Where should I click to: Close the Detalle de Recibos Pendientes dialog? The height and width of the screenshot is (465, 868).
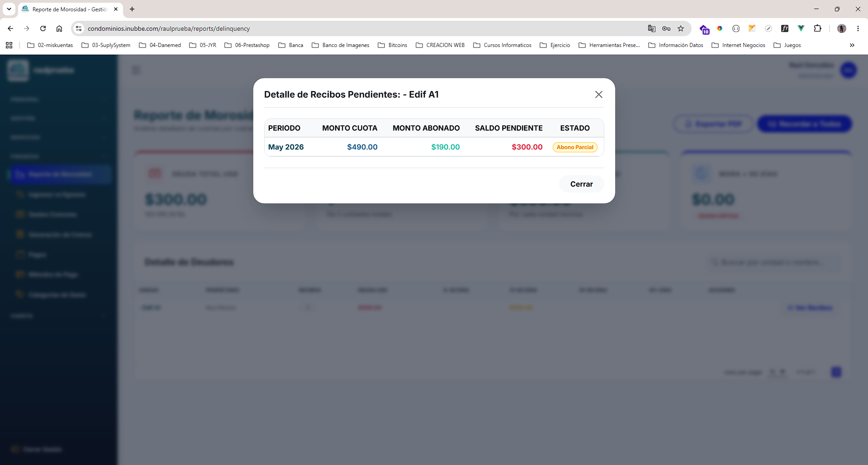point(598,94)
